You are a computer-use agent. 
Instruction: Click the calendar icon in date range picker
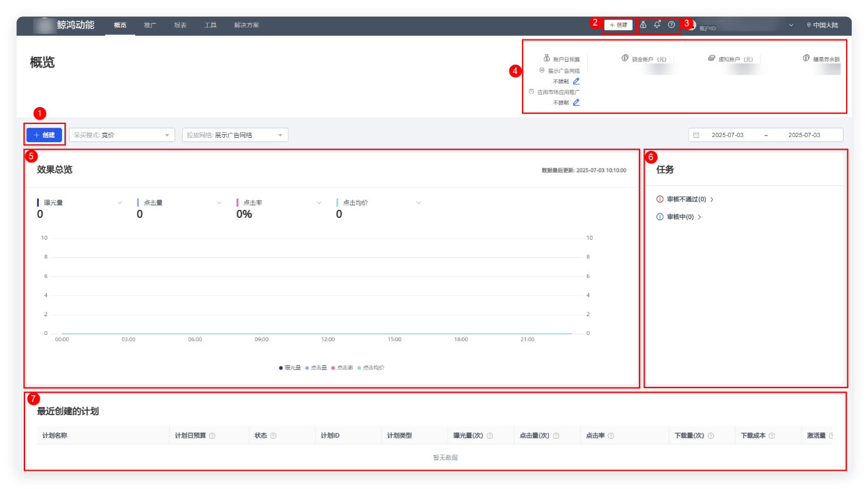[x=696, y=135]
